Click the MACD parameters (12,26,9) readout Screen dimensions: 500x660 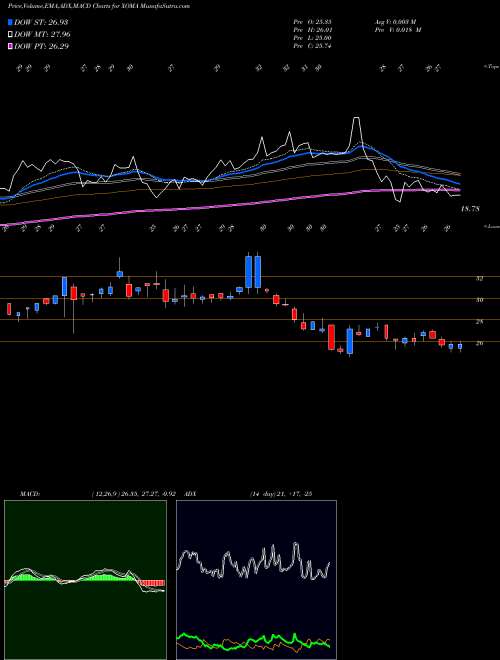(133, 494)
